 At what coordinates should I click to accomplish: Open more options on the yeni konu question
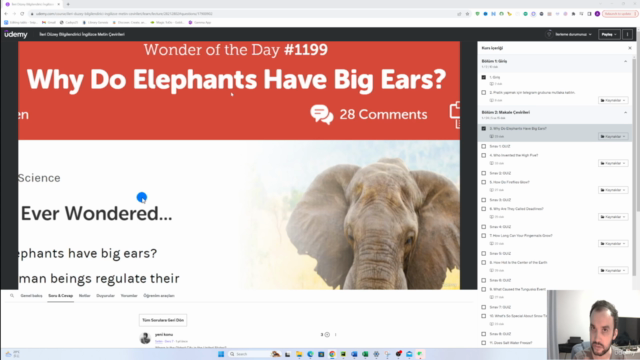pos(336,335)
